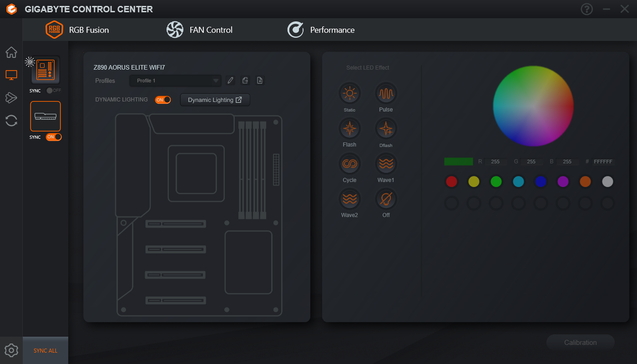Open the paper-plane sidebar icon

[11, 98]
